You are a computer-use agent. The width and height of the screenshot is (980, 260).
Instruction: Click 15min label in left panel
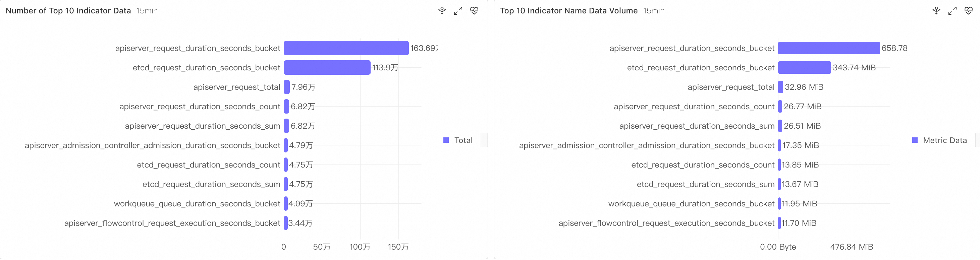[x=147, y=11]
